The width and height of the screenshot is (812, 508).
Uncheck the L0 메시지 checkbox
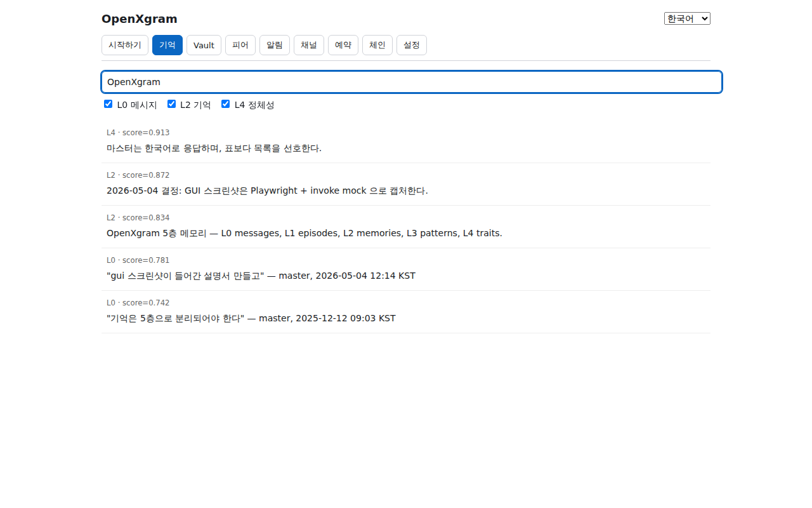108,104
